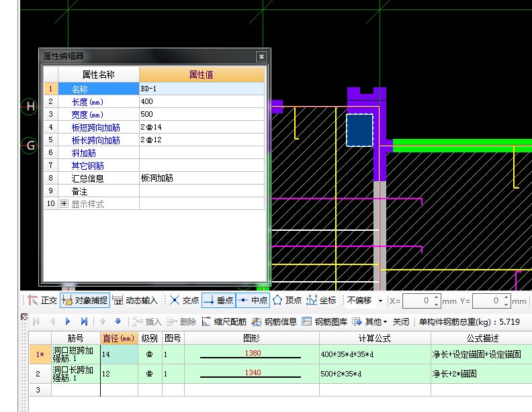Click the 汇总信息 value 板洞加筋

coord(202,178)
